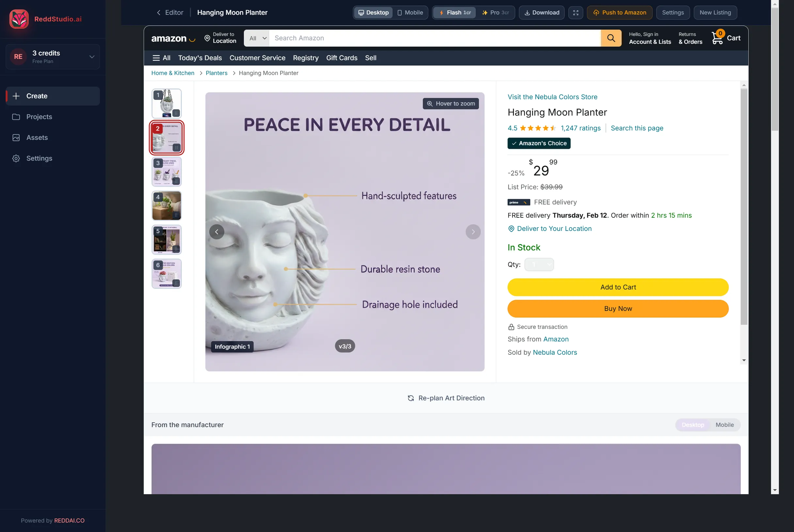Toggle manufacturer section to Mobile

pyautogui.click(x=724, y=425)
